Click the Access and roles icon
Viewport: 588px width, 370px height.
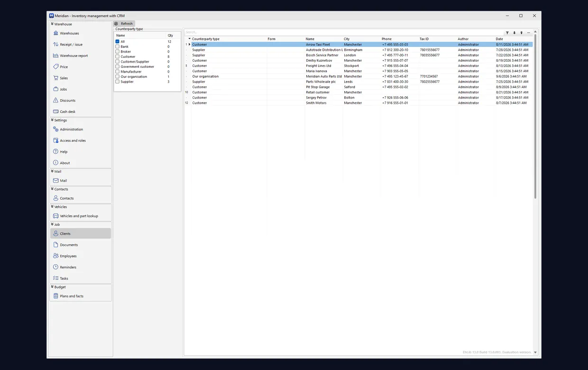coord(56,140)
